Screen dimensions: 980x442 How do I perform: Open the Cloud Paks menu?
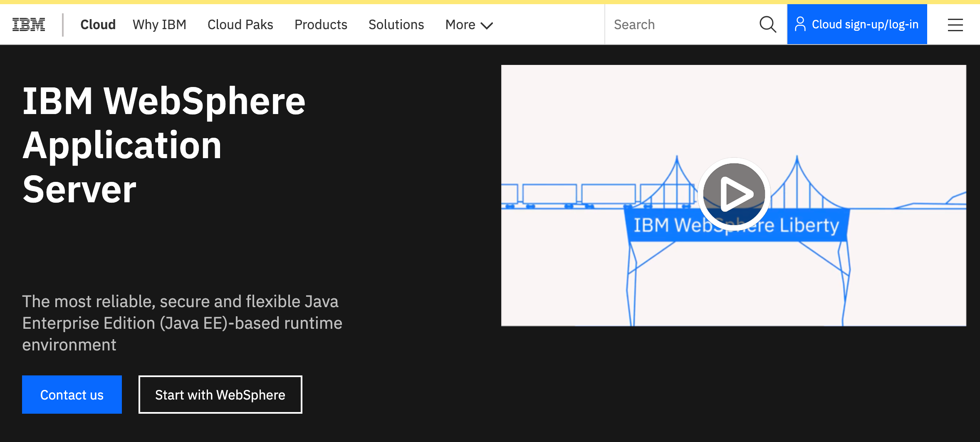click(x=240, y=25)
